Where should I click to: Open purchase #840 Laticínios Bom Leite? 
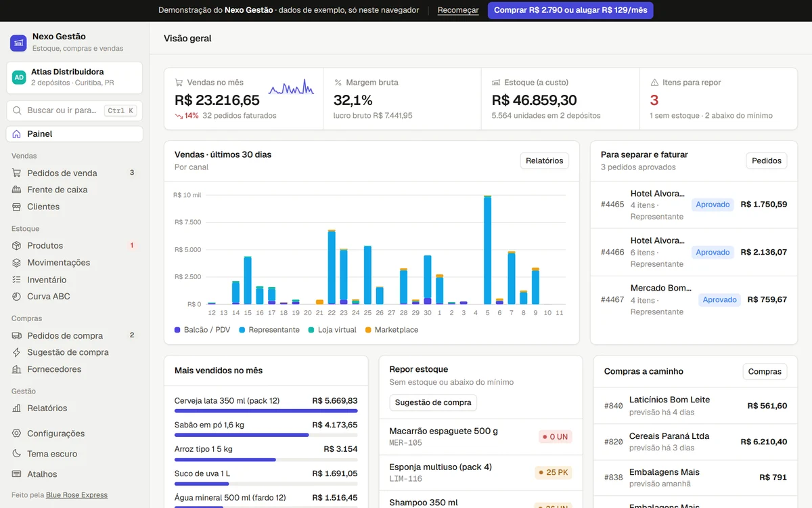click(696, 406)
